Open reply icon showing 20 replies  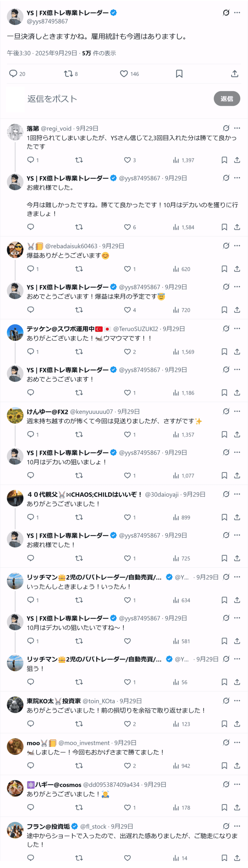click(13, 74)
